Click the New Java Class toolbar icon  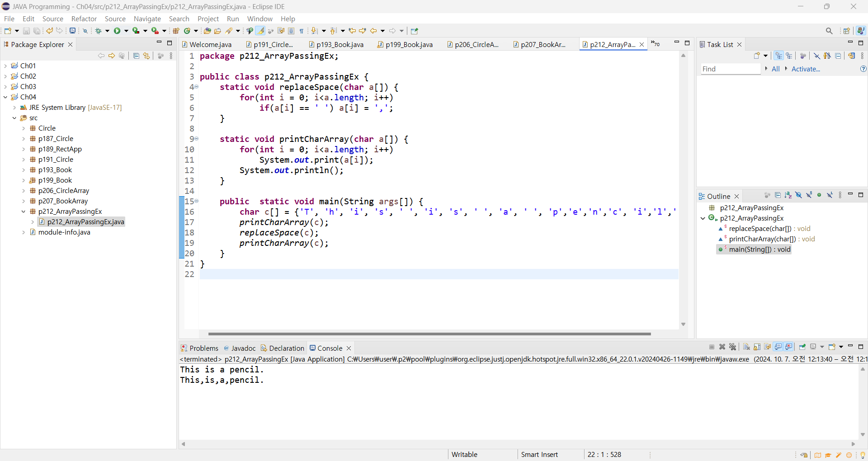coord(187,31)
